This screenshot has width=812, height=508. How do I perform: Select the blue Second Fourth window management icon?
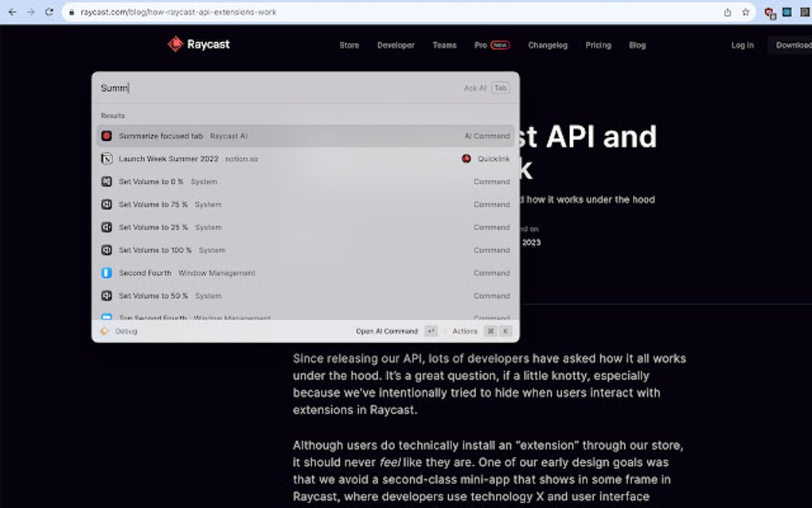click(107, 272)
